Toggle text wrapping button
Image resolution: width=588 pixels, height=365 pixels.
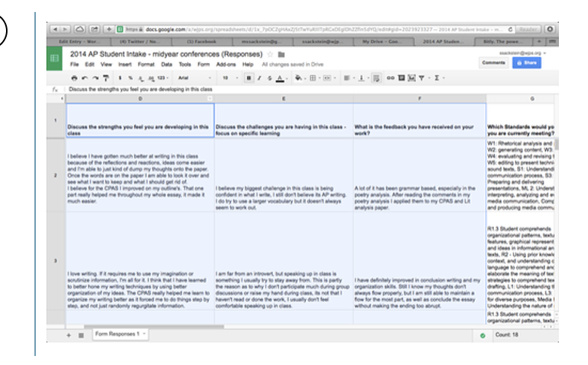(376, 78)
